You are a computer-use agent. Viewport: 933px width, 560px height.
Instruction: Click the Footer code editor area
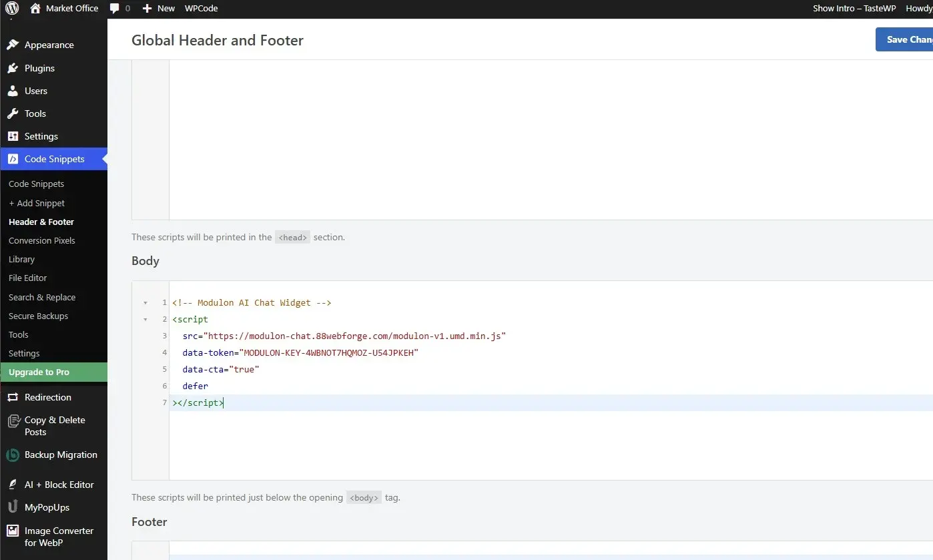pos(551,551)
